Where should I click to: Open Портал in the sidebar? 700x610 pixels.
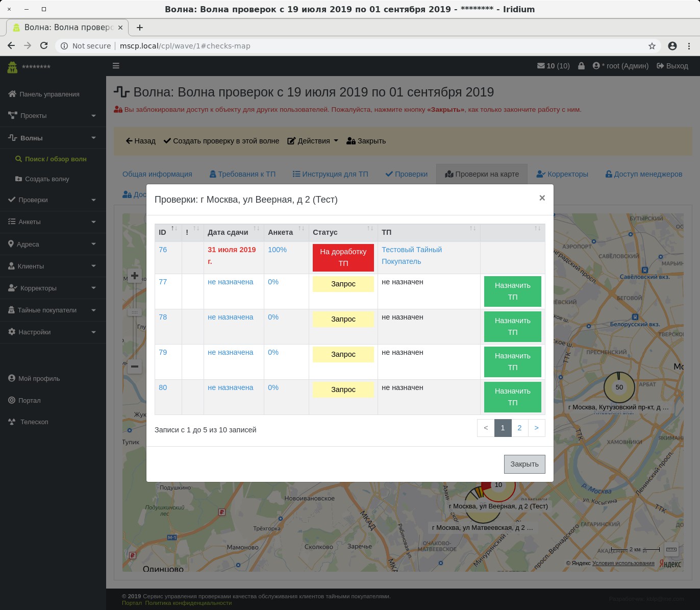point(24,400)
